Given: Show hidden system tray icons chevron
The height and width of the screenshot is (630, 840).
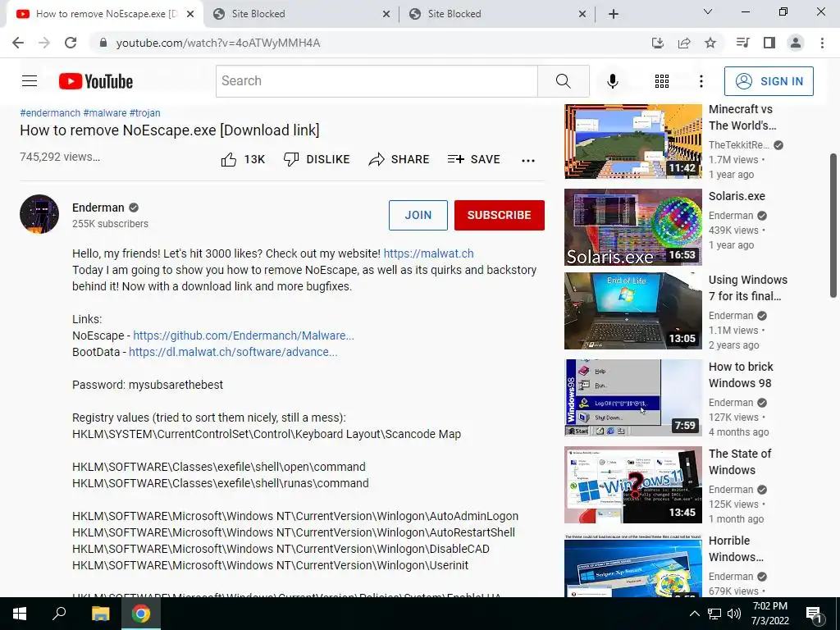Looking at the screenshot, I should click(x=694, y=614).
